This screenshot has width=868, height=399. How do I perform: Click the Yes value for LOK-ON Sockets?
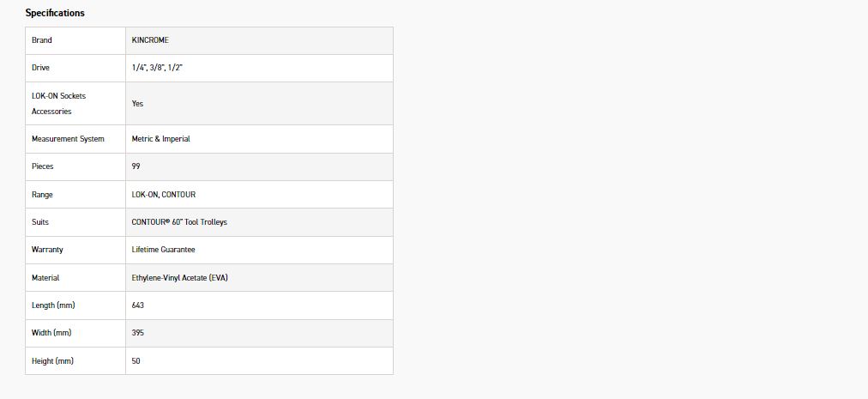[138, 103]
